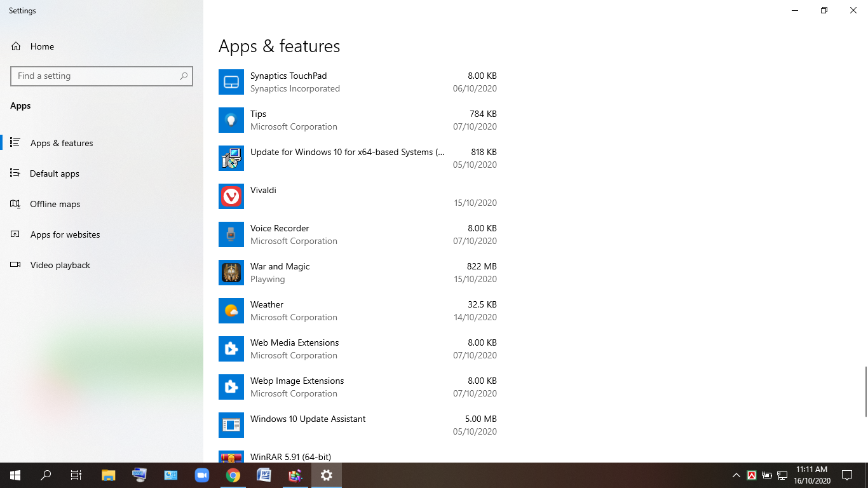Click the battery power tray icon
Screen dimensions: 868x488
click(767, 475)
